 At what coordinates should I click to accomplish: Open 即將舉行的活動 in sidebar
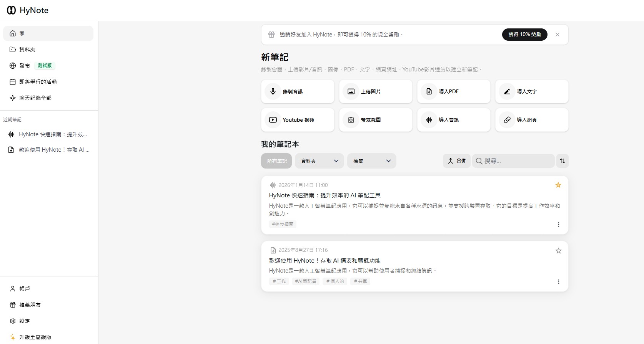[48, 82]
